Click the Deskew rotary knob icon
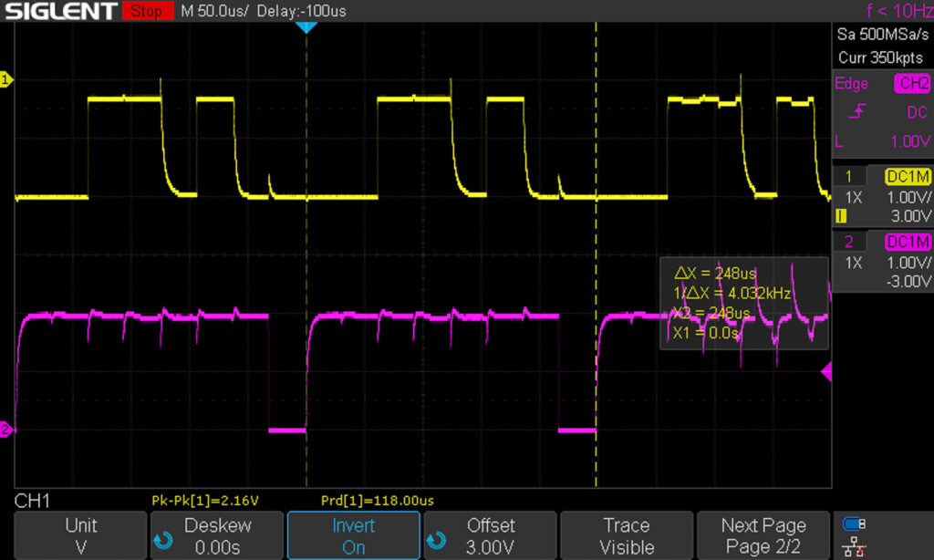The height and width of the screenshot is (560, 934). [163, 540]
